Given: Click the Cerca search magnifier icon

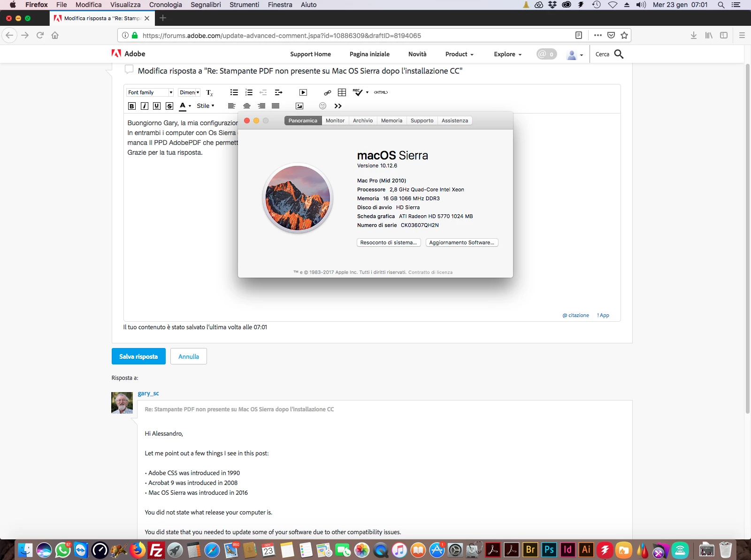Looking at the screenshot, I should coord(619,54).
